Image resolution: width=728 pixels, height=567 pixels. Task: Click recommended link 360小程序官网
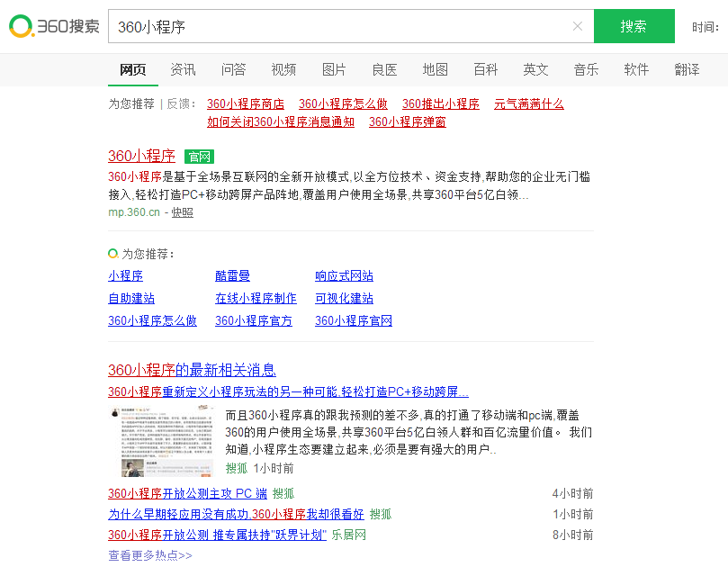[354, 320]
